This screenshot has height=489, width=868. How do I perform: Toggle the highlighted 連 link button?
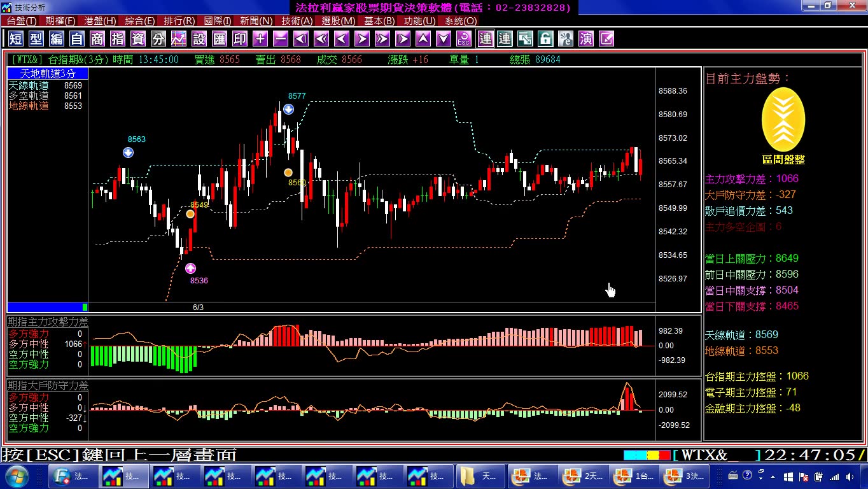(x=485, y=39)
